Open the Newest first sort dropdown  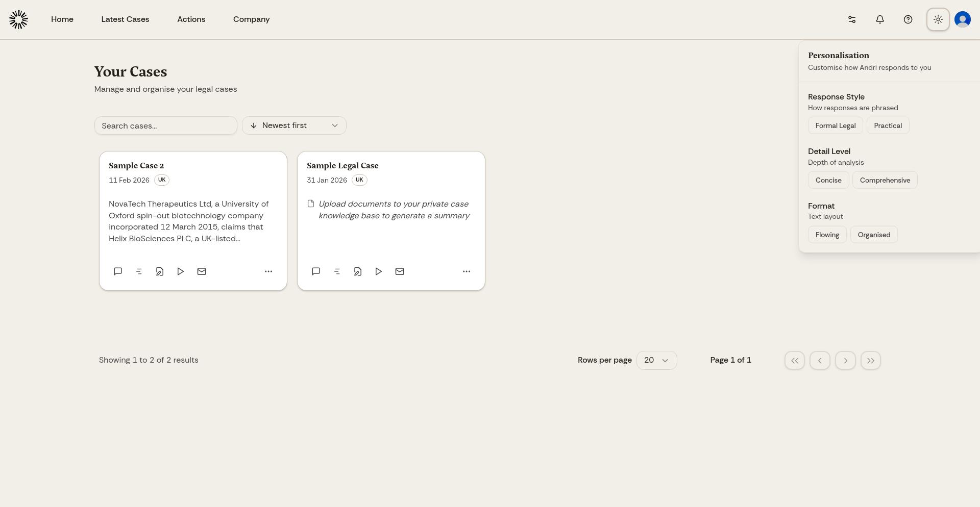[x=294, y=125]
